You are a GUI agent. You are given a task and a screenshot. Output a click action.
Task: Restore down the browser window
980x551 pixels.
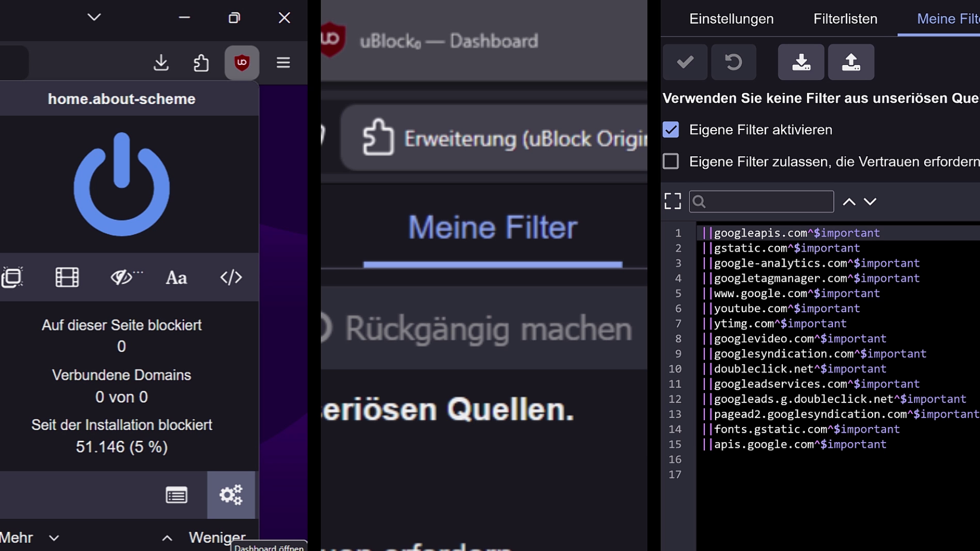234,18
